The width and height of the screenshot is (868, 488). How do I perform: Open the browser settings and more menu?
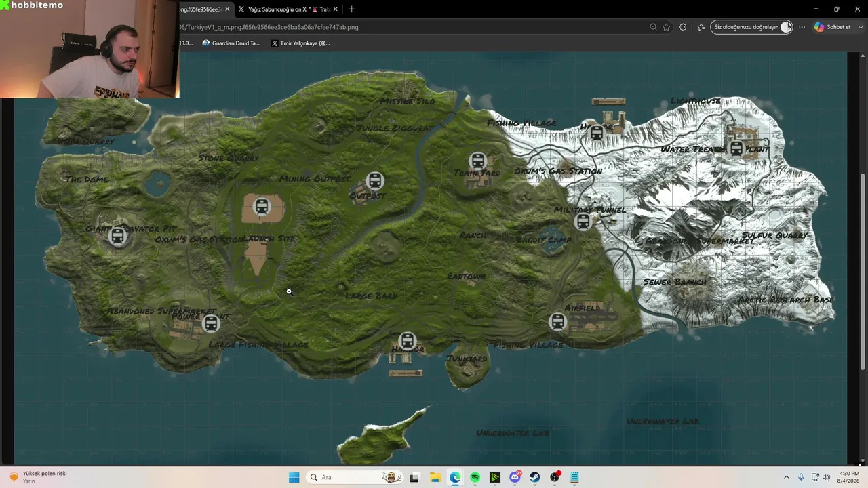click(x=802, y=27)
